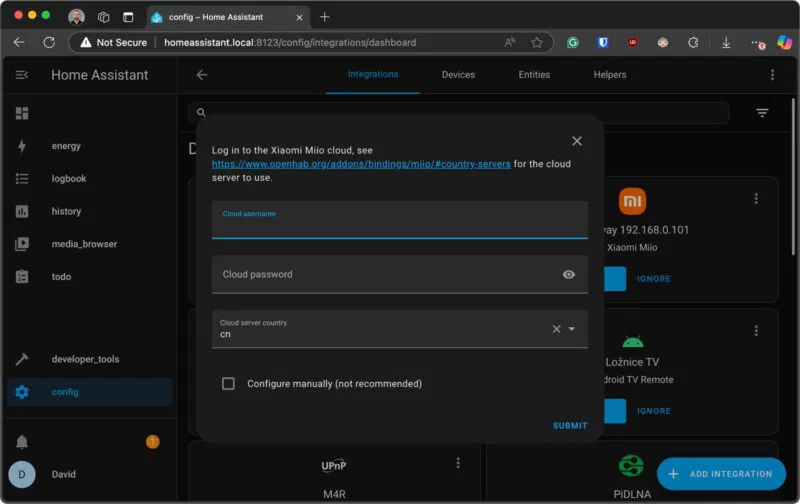The image size is (800, 504).
Task: Open the openhab country-servers link
Action: (x=361, y=164)
